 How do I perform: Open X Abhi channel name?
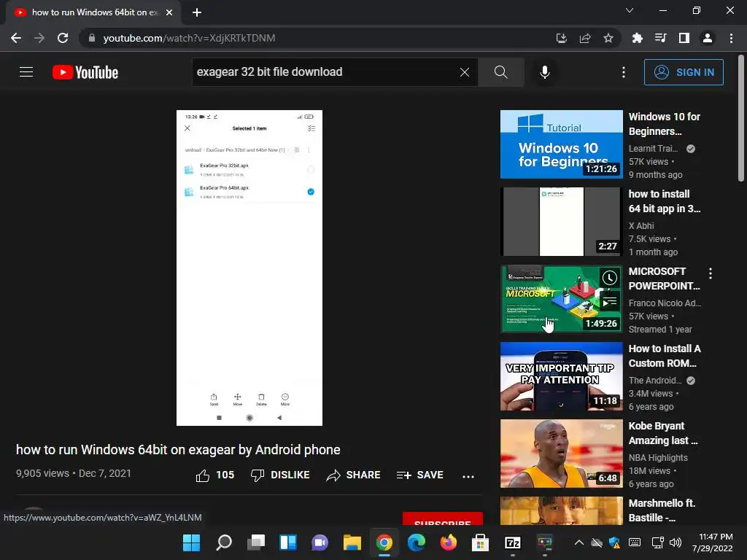click(641, 226)
